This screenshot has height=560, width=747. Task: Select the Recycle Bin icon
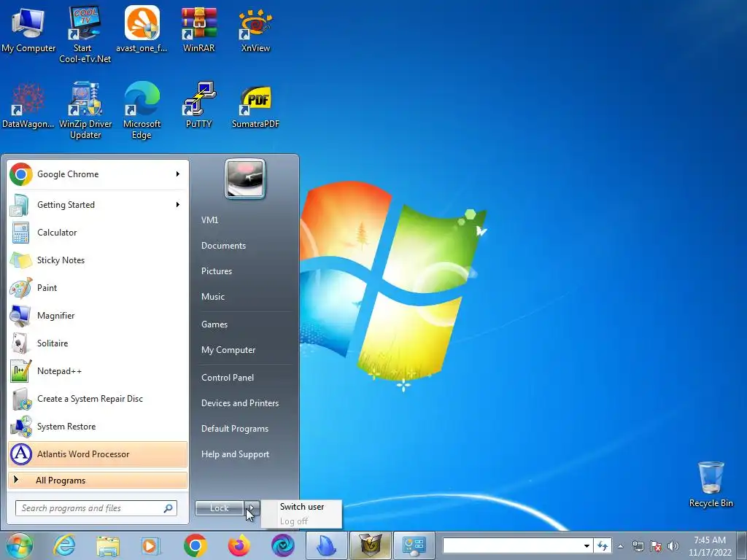pyautogui.click(x=711, y=485)
